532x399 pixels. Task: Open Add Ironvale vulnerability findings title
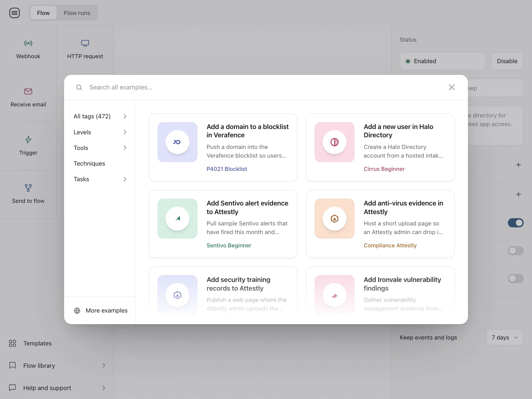click(402, 284)
